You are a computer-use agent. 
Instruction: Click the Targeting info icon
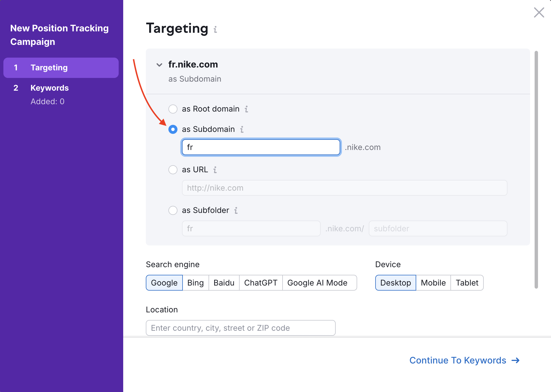(x=215, y=29)
